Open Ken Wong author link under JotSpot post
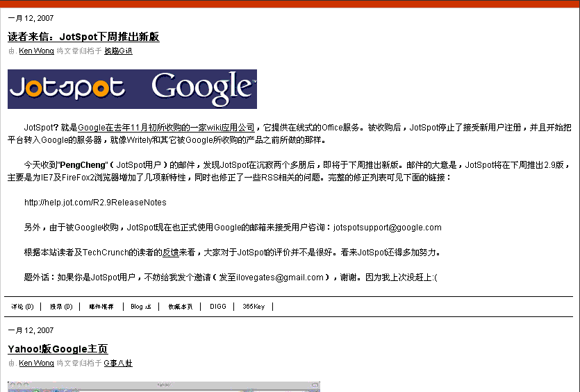 point(36,51)
